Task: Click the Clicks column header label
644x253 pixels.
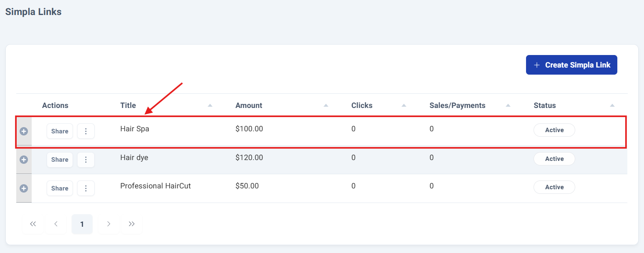Action: (x=362, y=105)
